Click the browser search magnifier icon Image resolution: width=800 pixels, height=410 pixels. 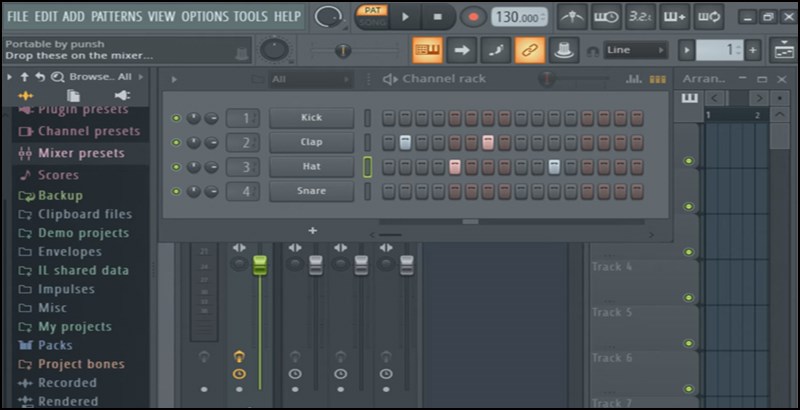point(58,76)
